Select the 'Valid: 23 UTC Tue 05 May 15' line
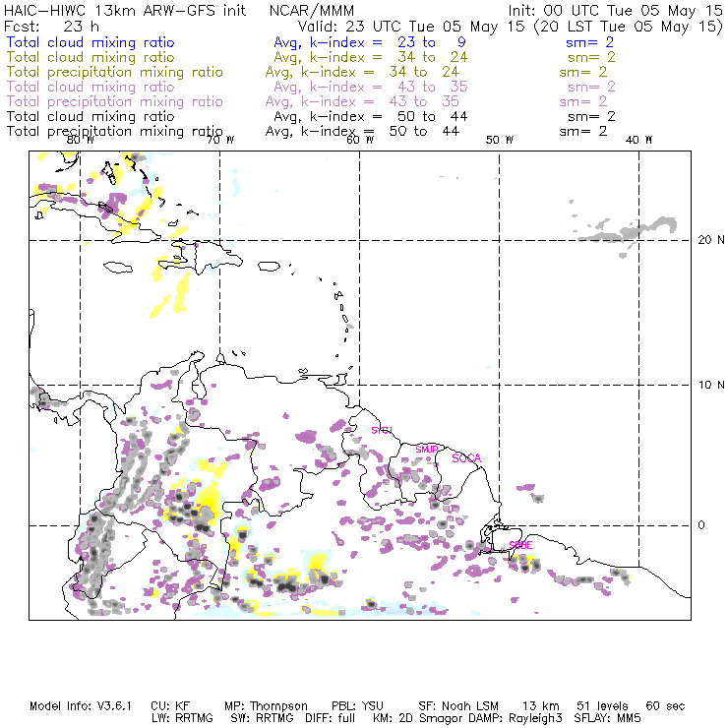The width and height of the screenshot is (728, 728). pyautogui.click(x=410, y=27)
